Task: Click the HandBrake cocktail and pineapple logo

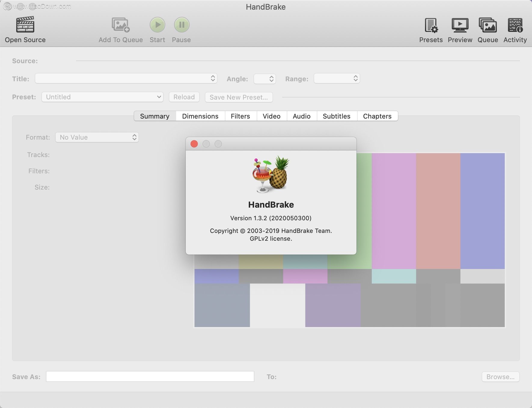Action: [270, 175]
